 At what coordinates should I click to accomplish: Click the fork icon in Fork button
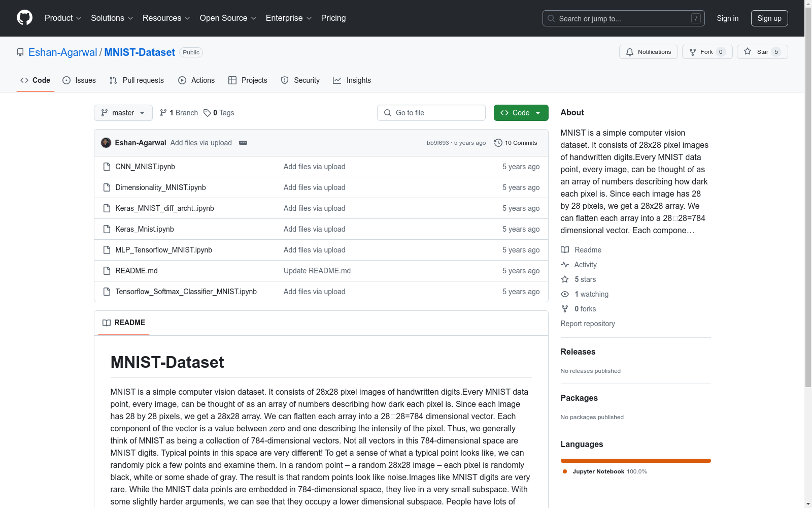point(693,52)
